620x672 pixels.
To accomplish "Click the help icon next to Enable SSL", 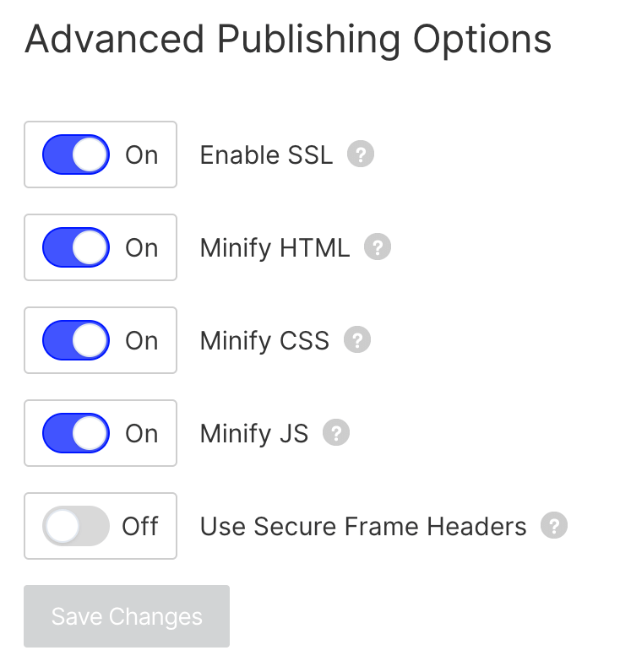I will pos(361,155).
